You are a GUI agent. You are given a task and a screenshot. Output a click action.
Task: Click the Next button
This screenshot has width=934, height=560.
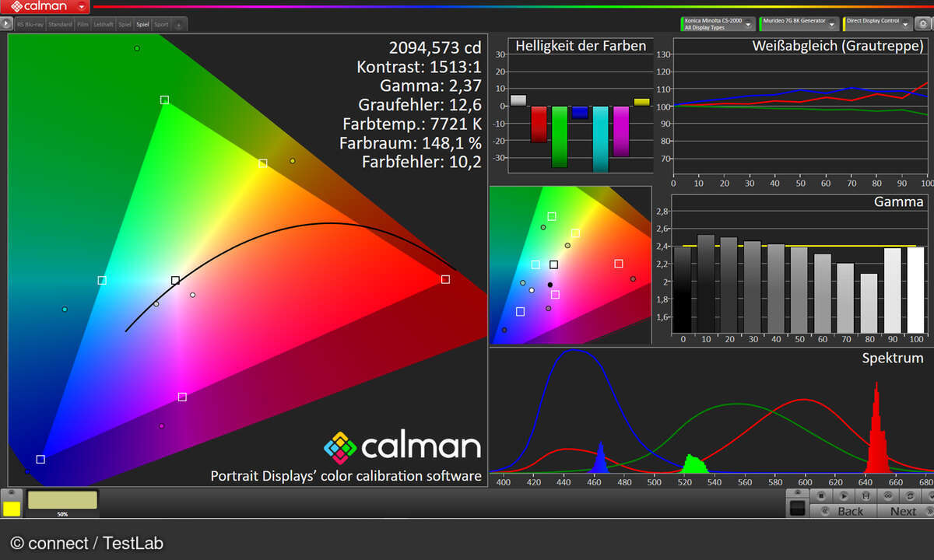pos(903,511)
